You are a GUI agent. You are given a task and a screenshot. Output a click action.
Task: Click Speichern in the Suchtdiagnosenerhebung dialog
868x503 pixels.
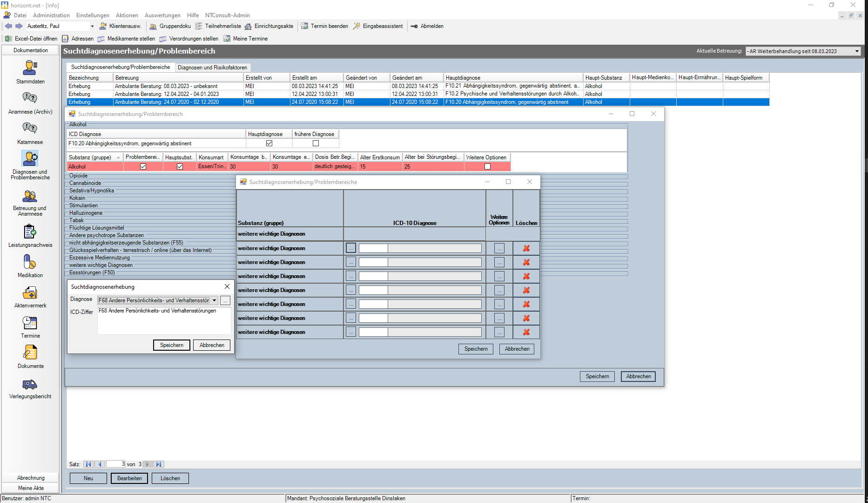171,345
